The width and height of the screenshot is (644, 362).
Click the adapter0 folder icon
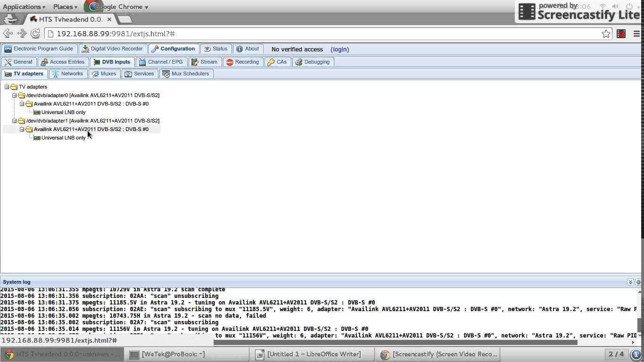click(22, 95)
